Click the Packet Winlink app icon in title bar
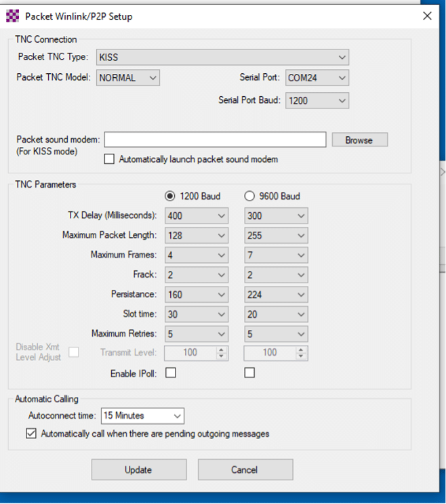The width and height of the screenshot is (446, 504). (x=13, y=16)
